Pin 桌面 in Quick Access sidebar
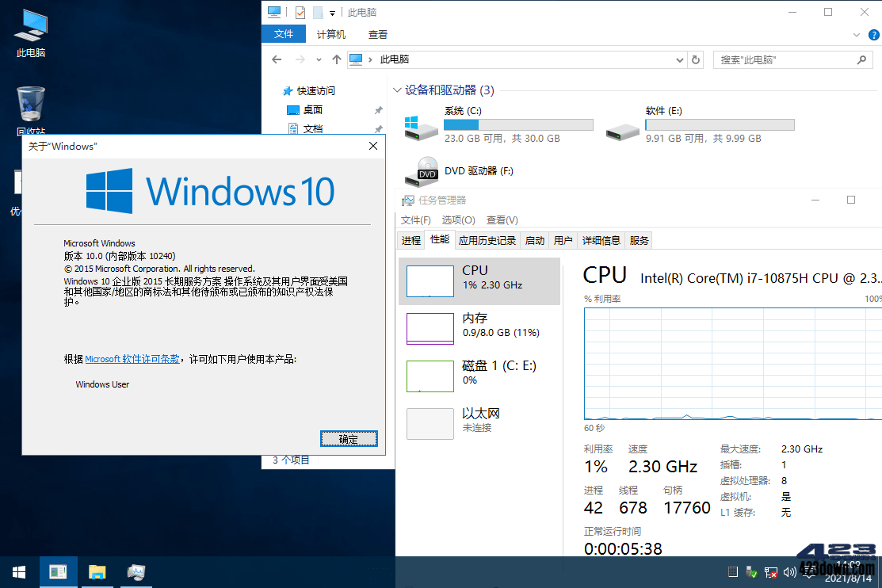The width and height of the screenshot is (882, 588). click(378, 110)
